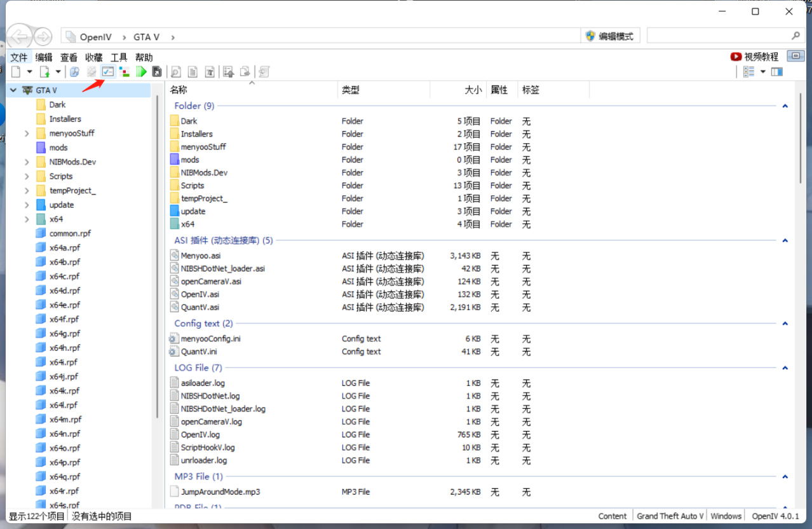Toggle the preview pane icon
Viewport: 812px width, 529px height.
tap(776, 72)
